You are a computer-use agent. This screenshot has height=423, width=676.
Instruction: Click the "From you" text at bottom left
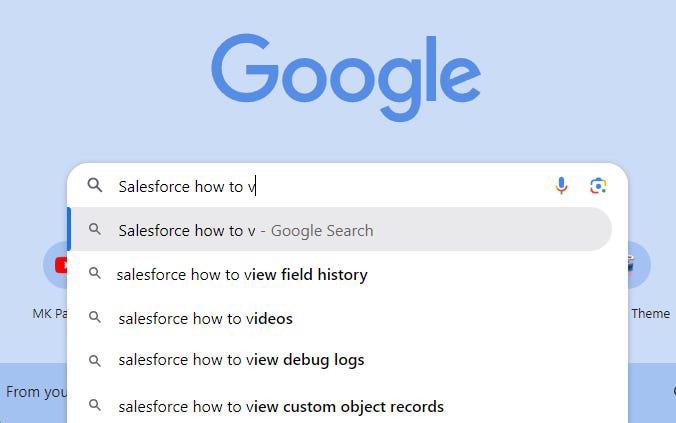[x=36, y=392]
